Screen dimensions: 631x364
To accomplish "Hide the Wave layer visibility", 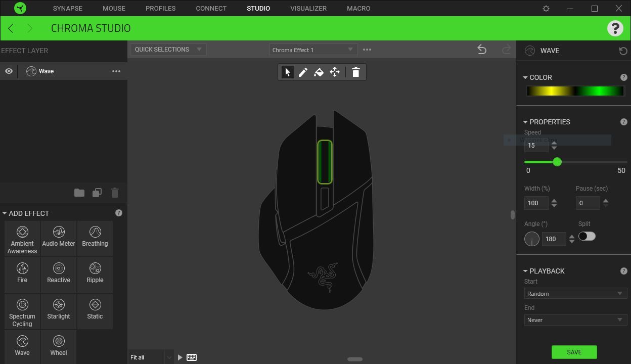I will (9, 71).
